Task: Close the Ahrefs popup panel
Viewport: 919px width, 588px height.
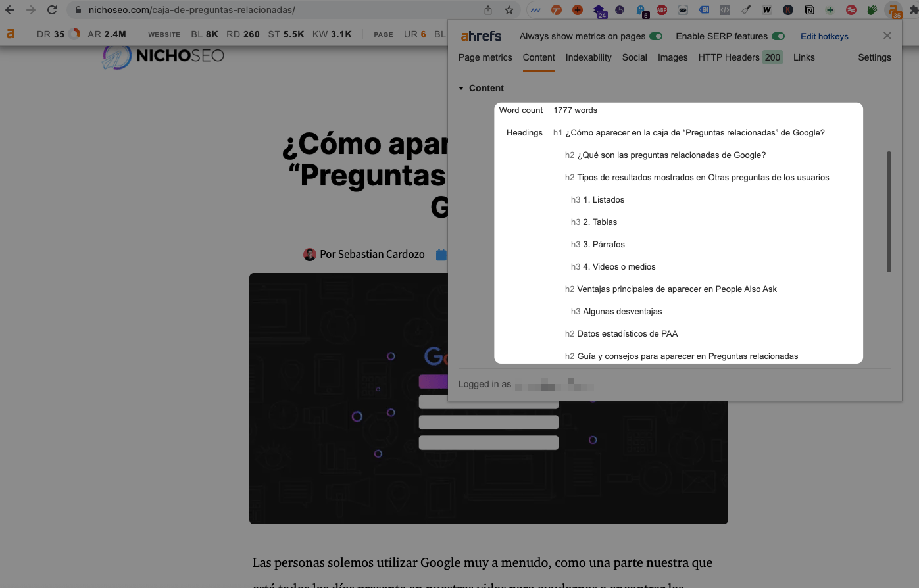Action: point(887,36)
